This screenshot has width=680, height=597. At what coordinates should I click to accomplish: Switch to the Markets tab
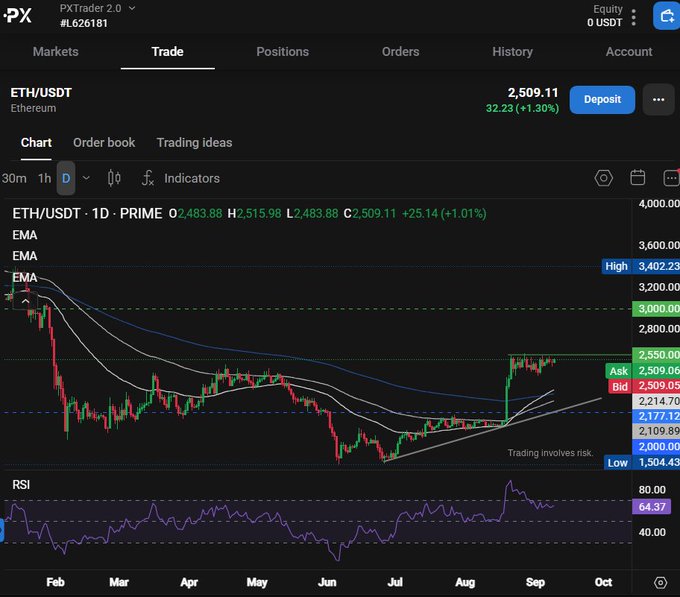pos(56,52)
